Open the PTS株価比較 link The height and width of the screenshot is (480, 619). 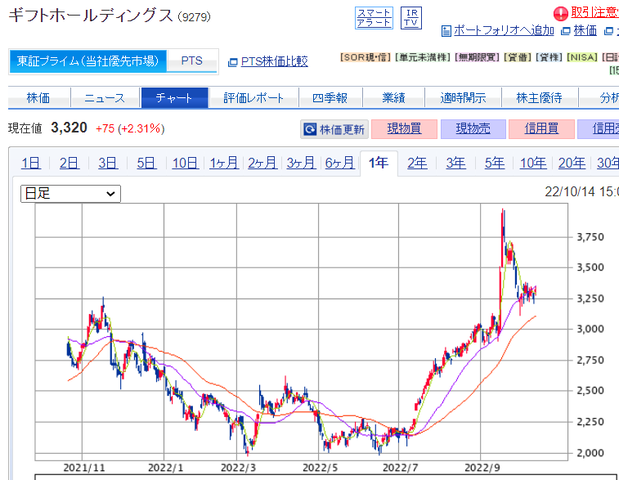coord(274,62)
